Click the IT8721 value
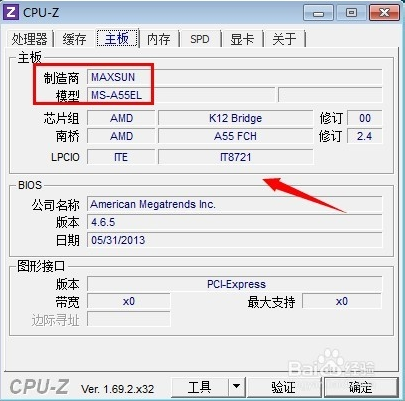405x401 pixels. point(235,157)
